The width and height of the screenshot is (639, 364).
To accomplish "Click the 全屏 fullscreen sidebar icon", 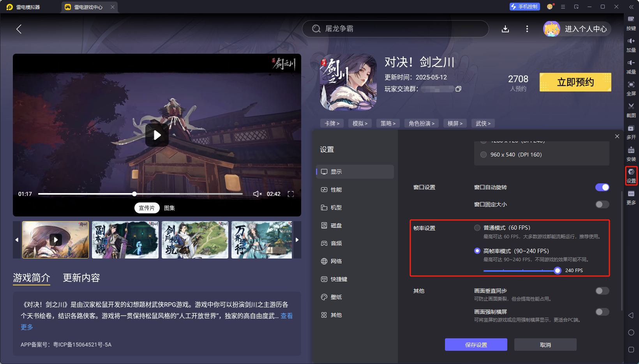I will tap(631, 84).
